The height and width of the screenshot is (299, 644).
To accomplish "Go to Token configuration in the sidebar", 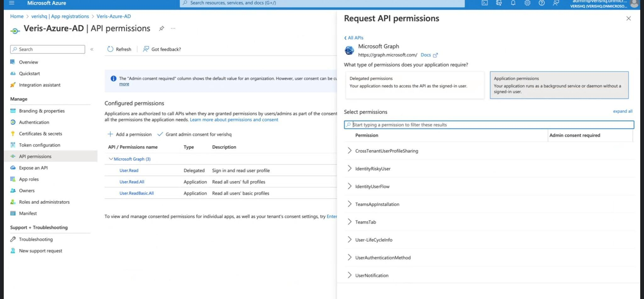I will point(39,145).
